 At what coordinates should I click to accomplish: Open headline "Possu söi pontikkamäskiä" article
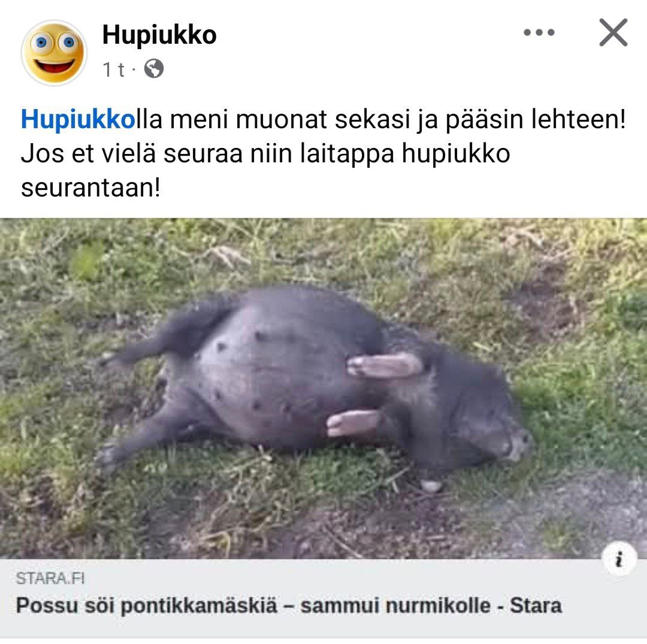pyautogui.click(x=147, y=606)
